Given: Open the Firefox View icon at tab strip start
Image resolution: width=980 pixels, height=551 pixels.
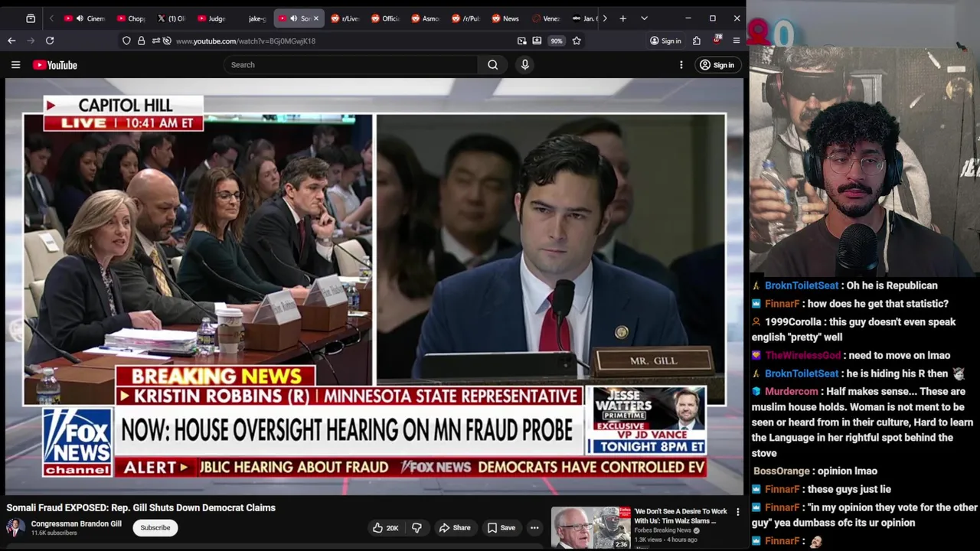Looking at the screenshot, I should (31, 18).
